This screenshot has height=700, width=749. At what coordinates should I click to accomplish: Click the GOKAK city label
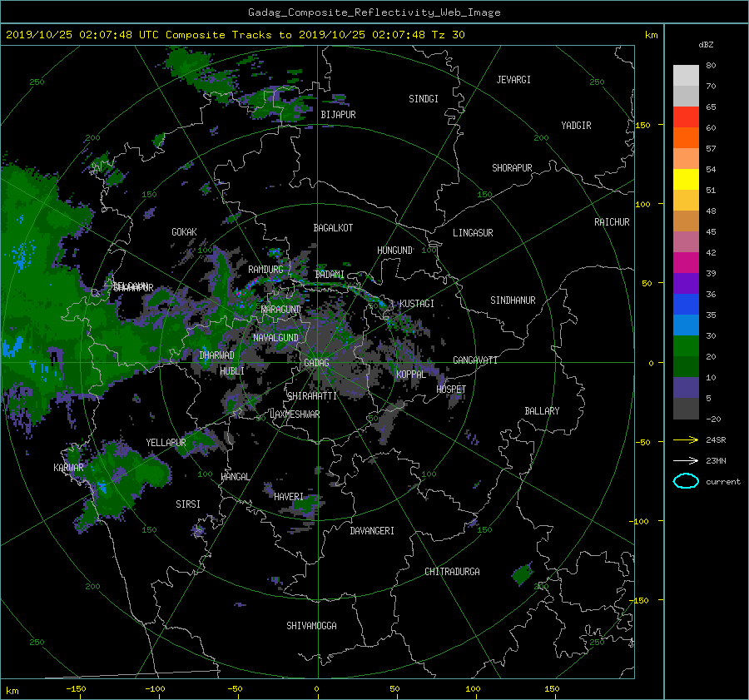tap(184, 232)
